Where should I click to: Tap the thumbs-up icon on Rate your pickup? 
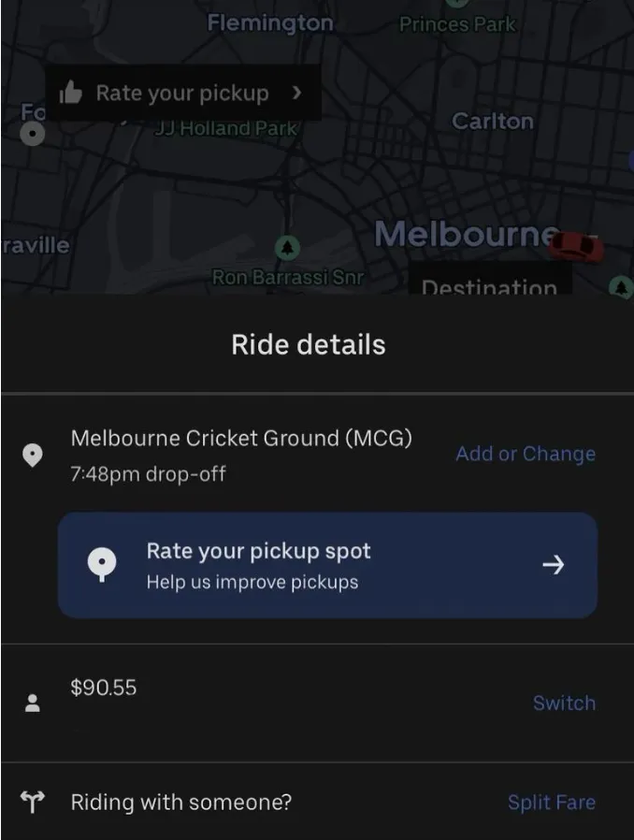(71, 93)
